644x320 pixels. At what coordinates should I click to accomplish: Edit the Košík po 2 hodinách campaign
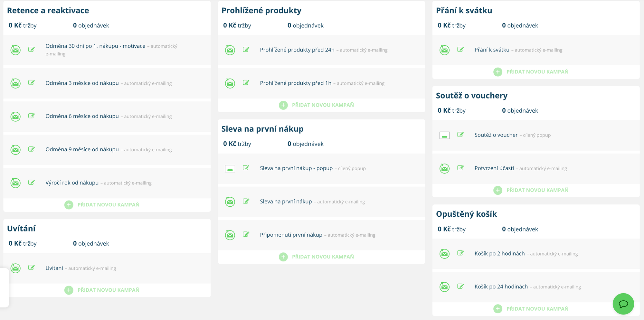[460, 253]
